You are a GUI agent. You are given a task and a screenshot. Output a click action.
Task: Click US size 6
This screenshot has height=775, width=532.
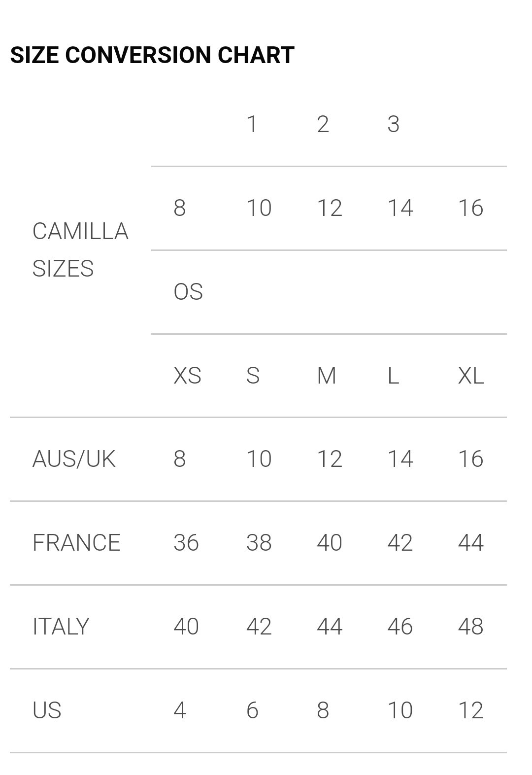(x=252, y=710)
